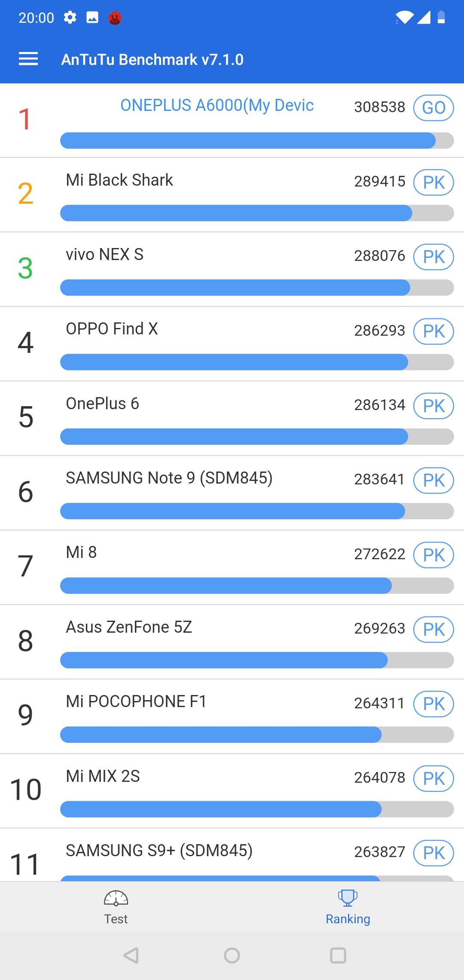Screen dimensions: 464x980
Task: Tap the settings gear status icon
Action: click(x=70, y=18)
